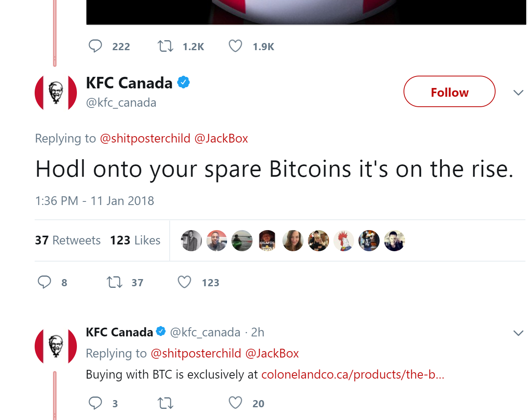This screenshot has width=531, height=420.
Task: Open the @shitposterchild mention in main tweet
Action: pyautogui.click(x=145, y=139)
